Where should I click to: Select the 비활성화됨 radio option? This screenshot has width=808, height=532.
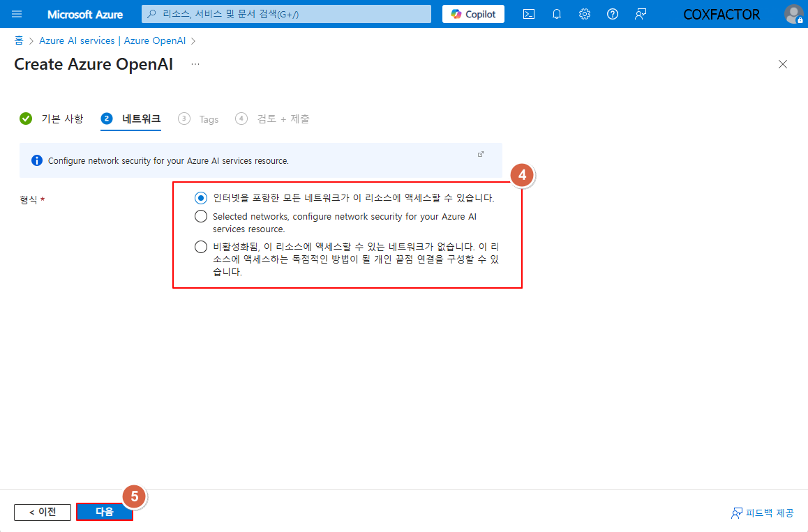click(x=201, y=247)
